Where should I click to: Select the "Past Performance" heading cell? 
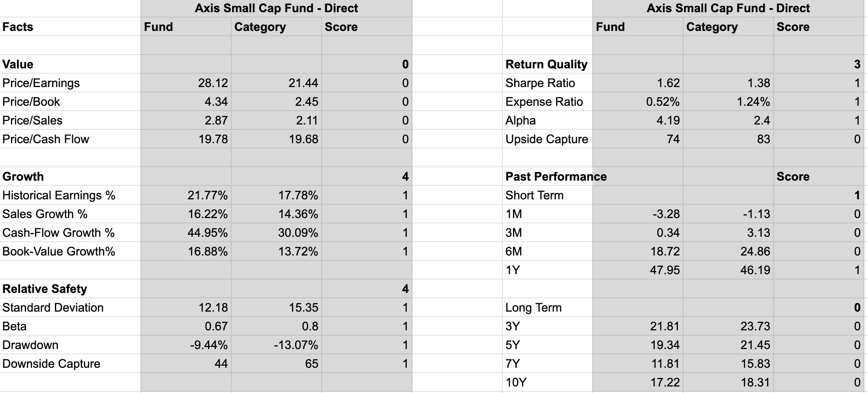[556, 177]
